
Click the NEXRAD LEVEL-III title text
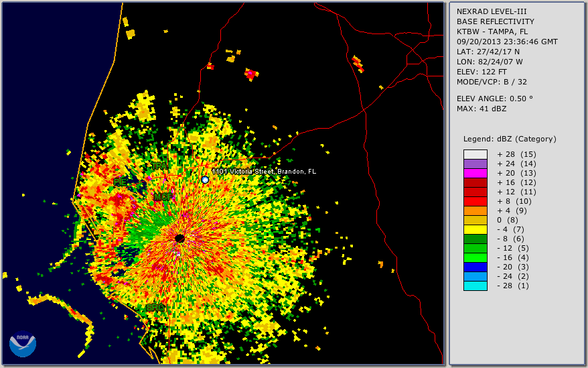point(492,11)
